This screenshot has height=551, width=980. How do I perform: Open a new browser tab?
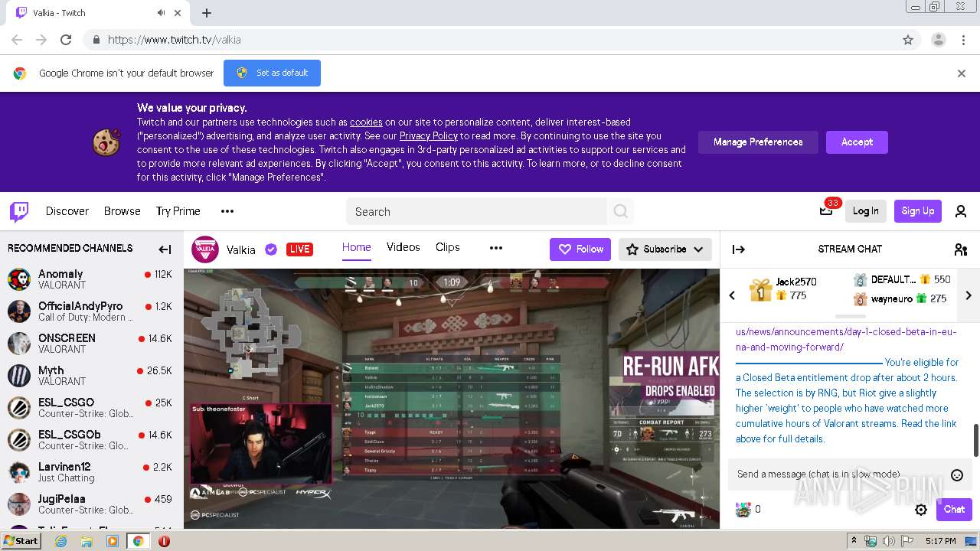207,13
